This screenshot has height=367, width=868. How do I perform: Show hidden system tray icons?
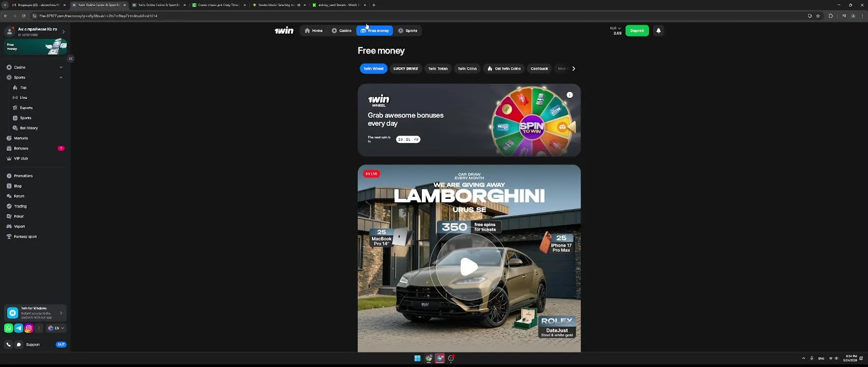point(803,358)
